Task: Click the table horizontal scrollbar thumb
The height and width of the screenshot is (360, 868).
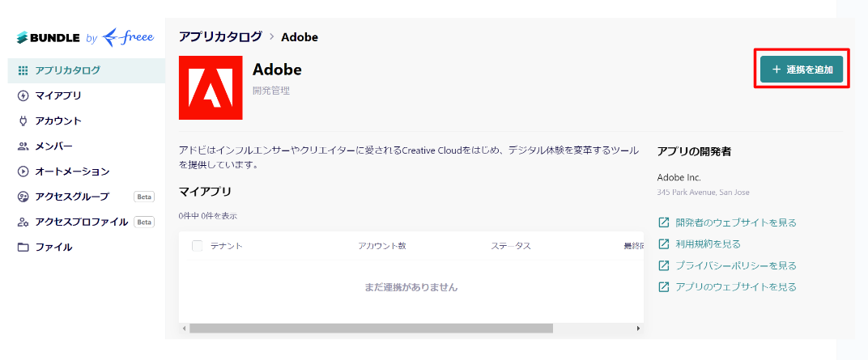Action: (x=371, y=328)
